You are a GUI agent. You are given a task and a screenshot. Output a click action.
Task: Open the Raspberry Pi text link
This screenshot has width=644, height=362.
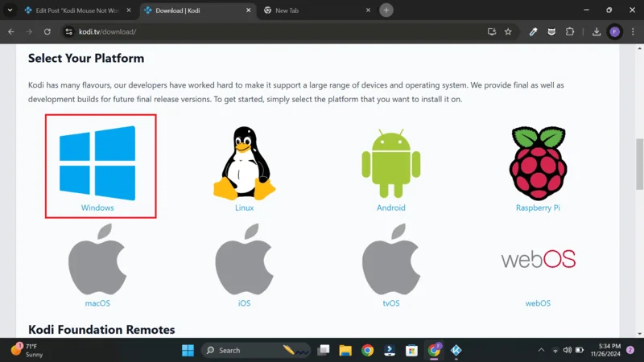click(x=538, y=208)
